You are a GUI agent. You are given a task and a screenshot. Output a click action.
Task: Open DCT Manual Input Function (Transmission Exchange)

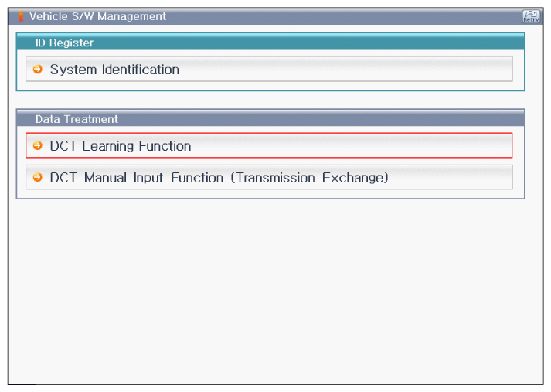[x=269, y=177]
